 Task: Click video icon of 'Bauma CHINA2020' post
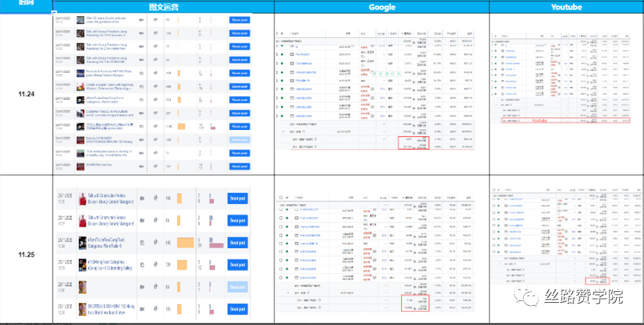tap(142, 140)
